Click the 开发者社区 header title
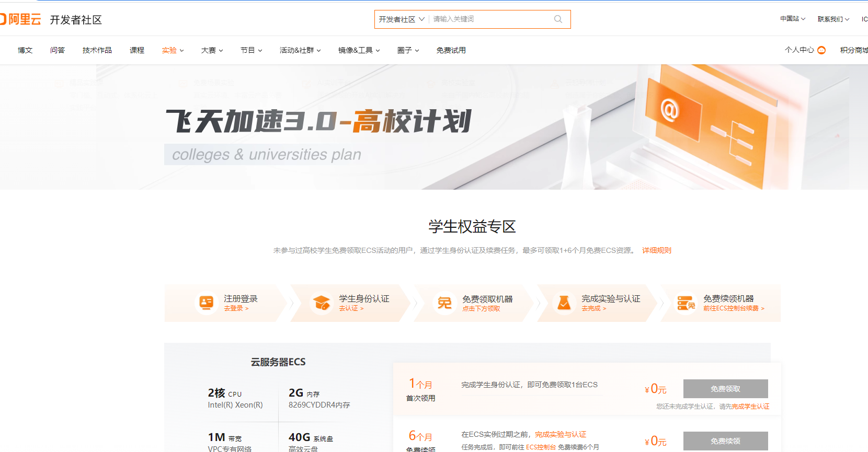The image size is (868, 452). 76,20
